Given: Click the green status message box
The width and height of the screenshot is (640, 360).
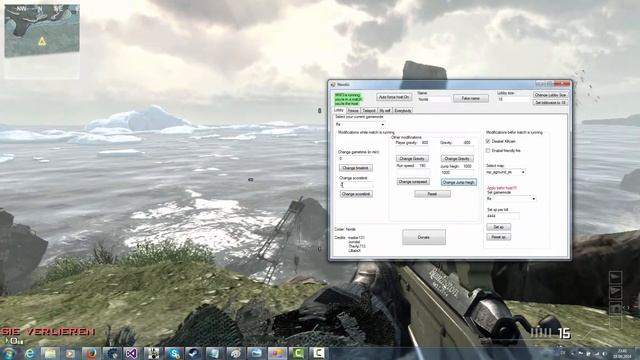Looking at the screenshot, I should (348, 99).
